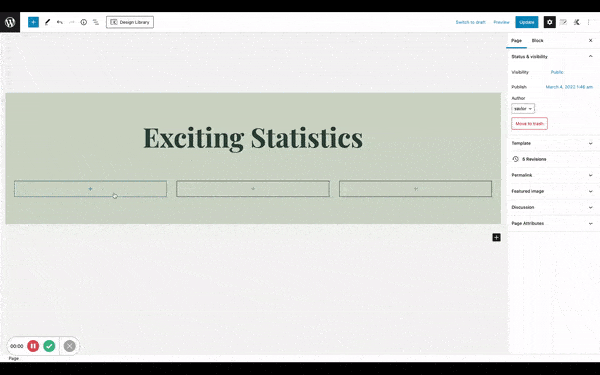Expand the Featured image panel

tap(552, 191)
